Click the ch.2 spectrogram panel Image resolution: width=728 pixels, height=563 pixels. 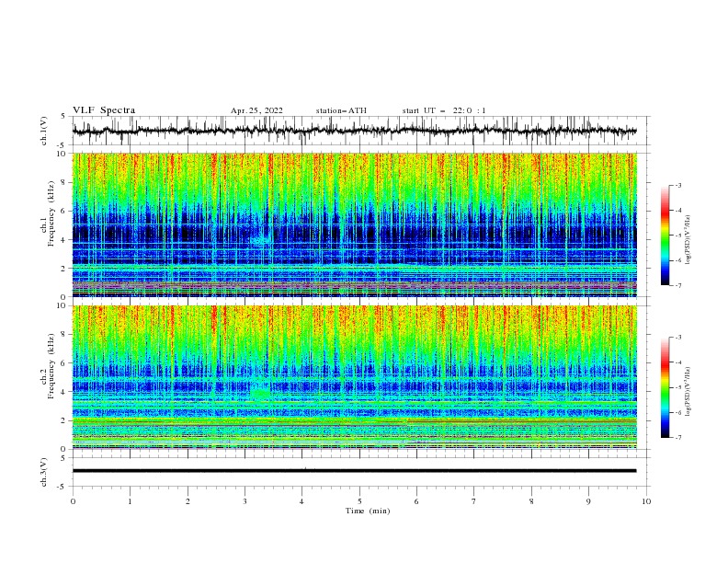(355, 377)
